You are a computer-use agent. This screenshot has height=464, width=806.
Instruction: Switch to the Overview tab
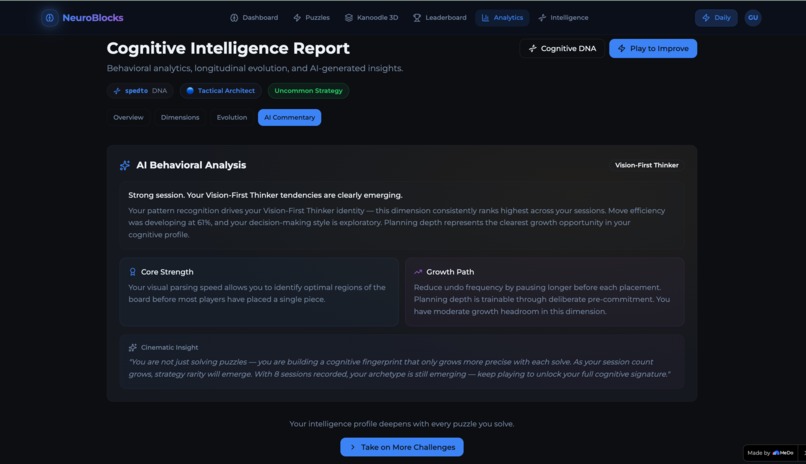coord(128,117)
